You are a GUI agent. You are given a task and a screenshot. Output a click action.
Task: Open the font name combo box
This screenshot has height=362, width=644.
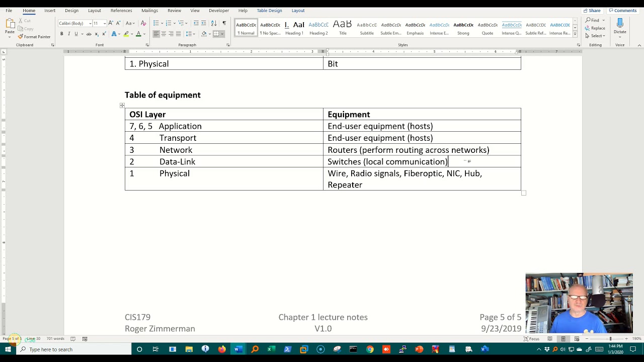(x=74, y=23)
